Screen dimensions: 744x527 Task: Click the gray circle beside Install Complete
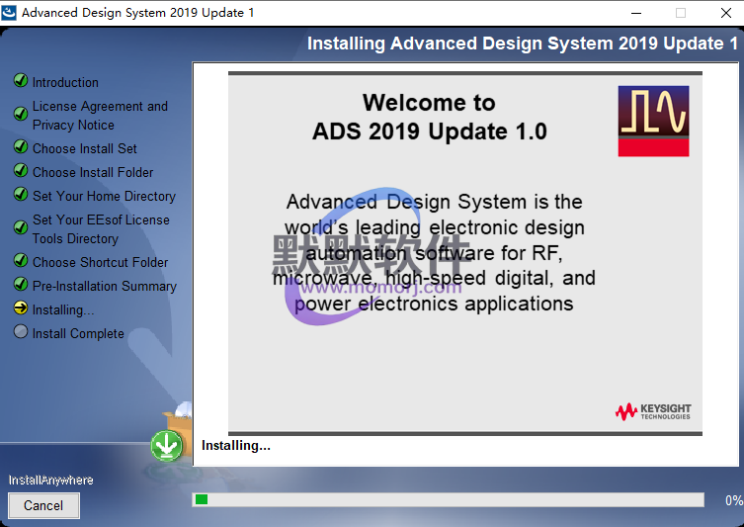click(x=20, y=333)
